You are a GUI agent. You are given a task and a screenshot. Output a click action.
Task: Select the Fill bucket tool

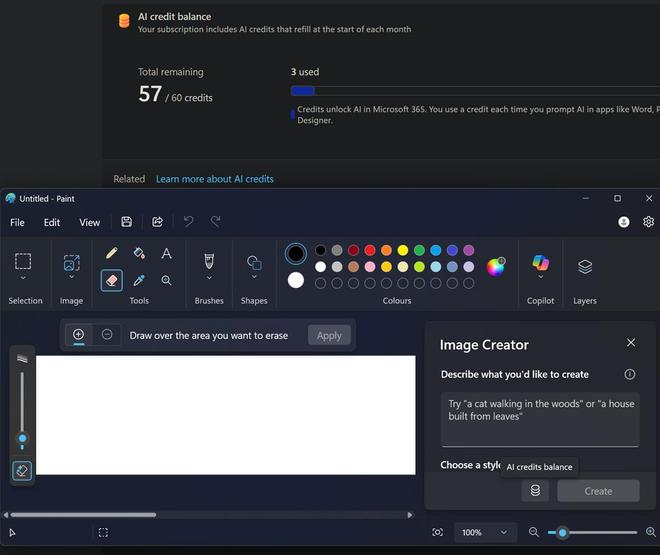coord(139,253)
